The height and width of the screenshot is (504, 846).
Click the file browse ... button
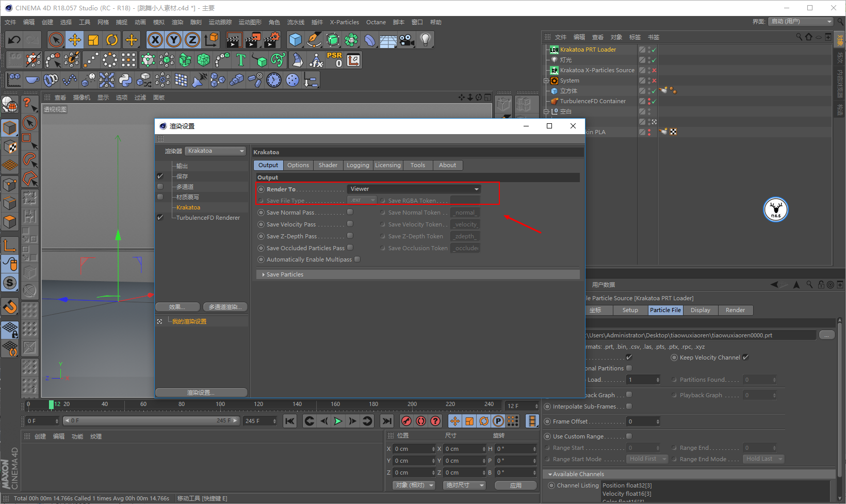pyautogui.click(x=827, y=335)
